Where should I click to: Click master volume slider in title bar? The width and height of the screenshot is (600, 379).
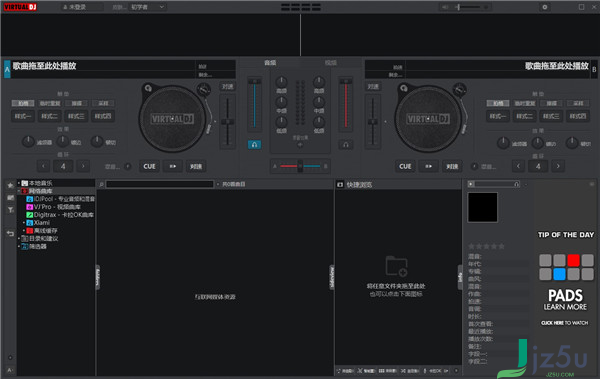pyautogui.click(x=469, y=7)
